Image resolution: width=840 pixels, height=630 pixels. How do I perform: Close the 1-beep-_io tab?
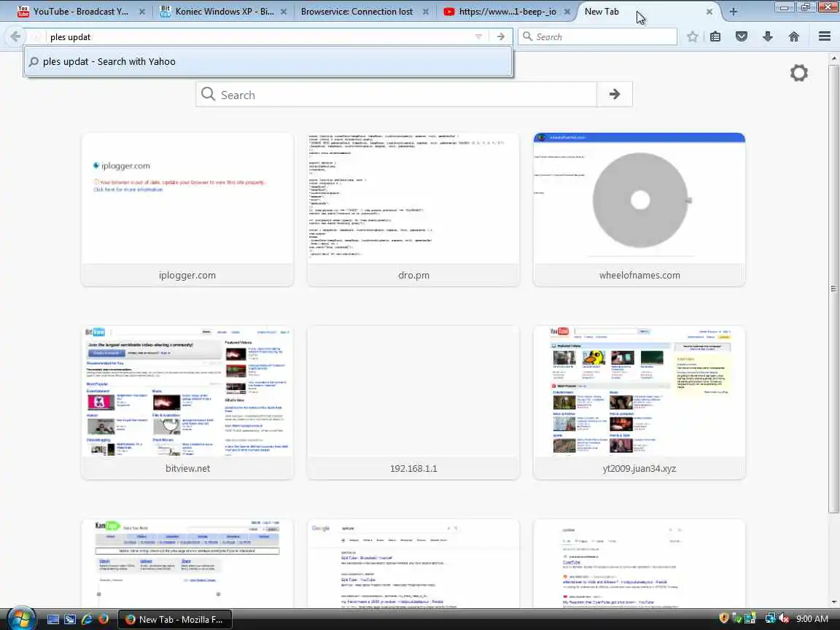pos(567,12)
